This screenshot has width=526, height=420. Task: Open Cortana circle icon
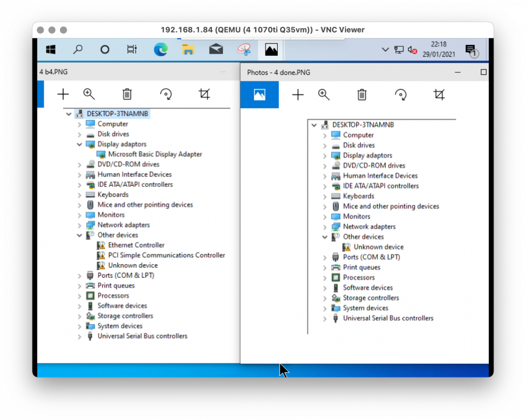coord(105,49)
